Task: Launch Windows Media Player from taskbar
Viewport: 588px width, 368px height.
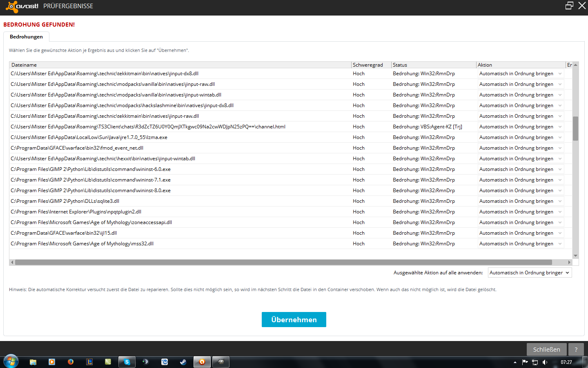Action: click(52, 362)
